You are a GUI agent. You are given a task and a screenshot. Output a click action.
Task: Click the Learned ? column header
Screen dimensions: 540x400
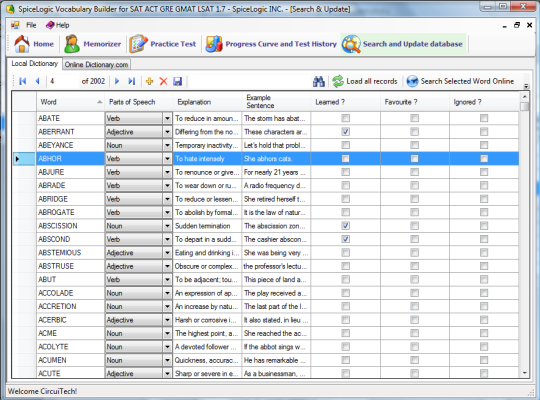coord(345,102)
